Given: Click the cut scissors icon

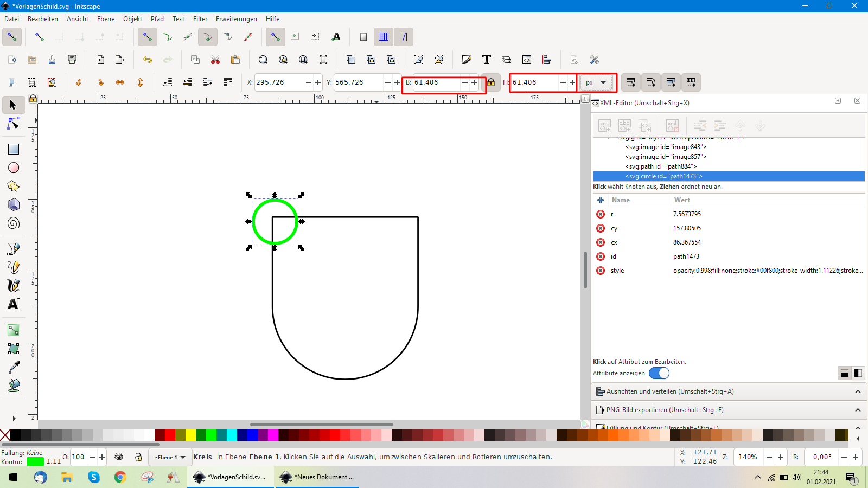Looking at the screenshot, I should [x=215, y=60].
